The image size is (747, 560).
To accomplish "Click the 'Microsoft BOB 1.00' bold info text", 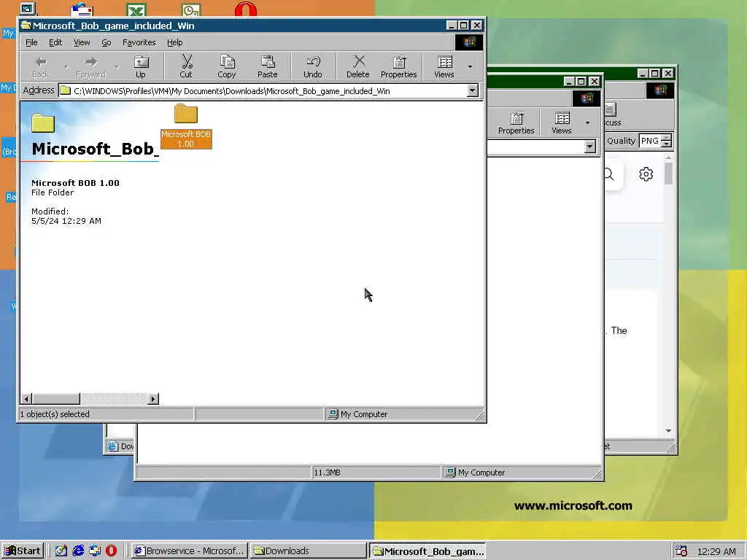I will [x=75, y=183].
